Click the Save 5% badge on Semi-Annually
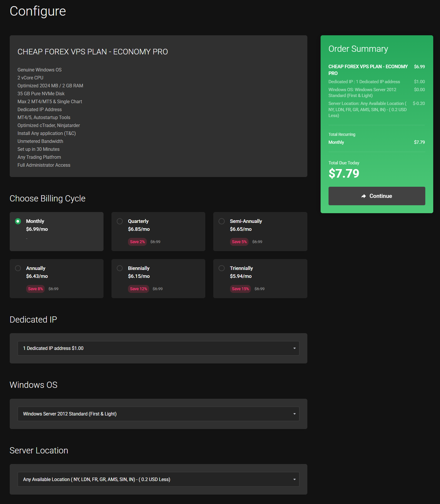 (x=239, y=242)
